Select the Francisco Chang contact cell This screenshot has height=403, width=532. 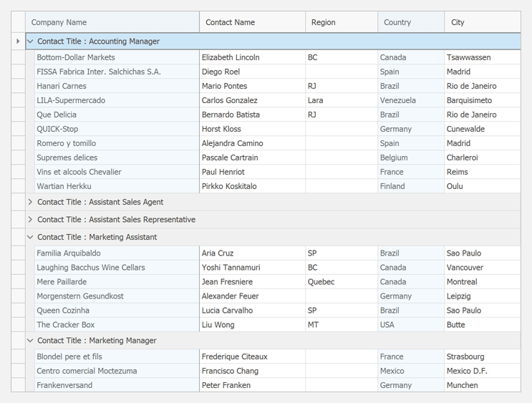(x=229, y=371)
